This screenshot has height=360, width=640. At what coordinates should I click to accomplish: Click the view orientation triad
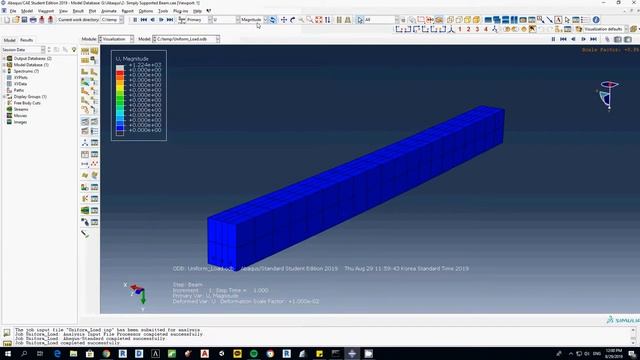click(138, 295)
